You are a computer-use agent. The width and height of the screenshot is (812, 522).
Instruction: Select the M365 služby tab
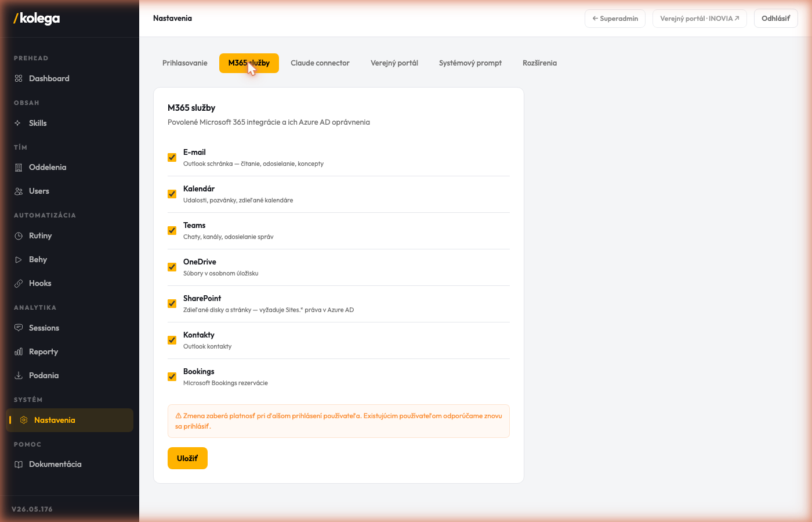click(x=249, y=63)
